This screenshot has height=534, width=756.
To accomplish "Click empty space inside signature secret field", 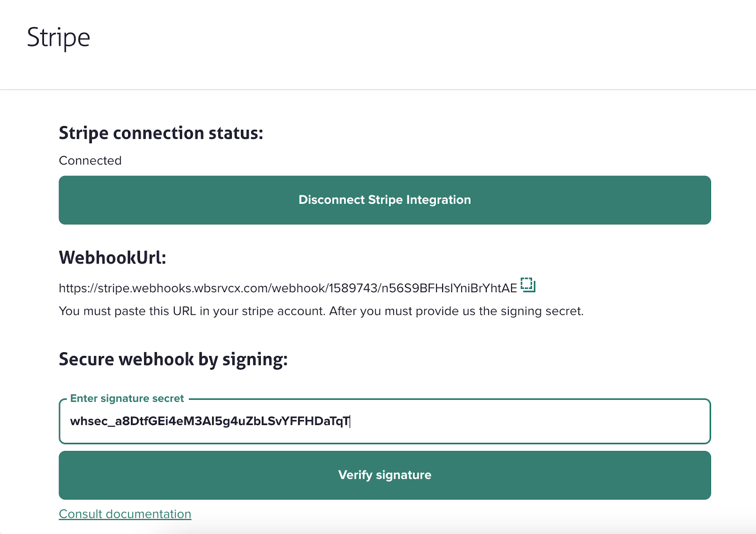I will tap(529, 421).
